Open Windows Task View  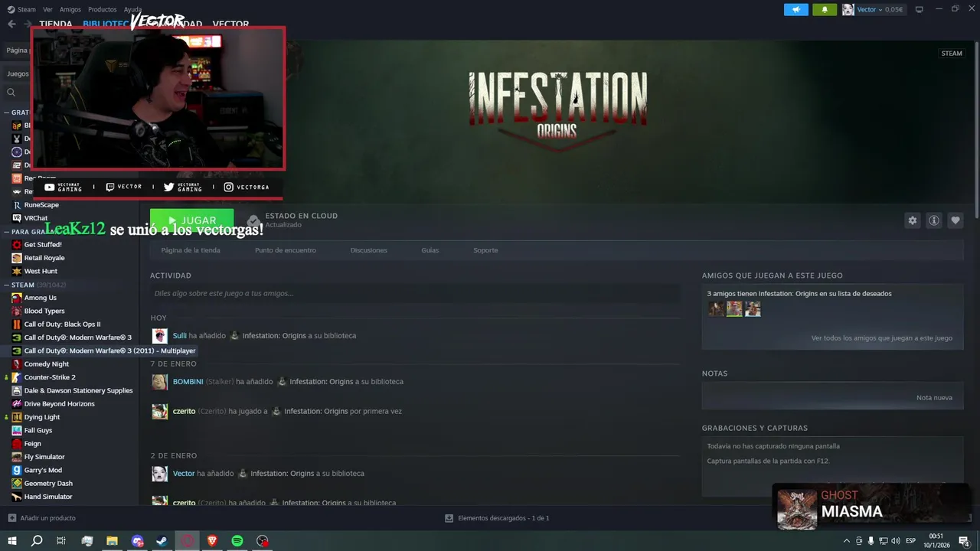click(x=61, y=541)
